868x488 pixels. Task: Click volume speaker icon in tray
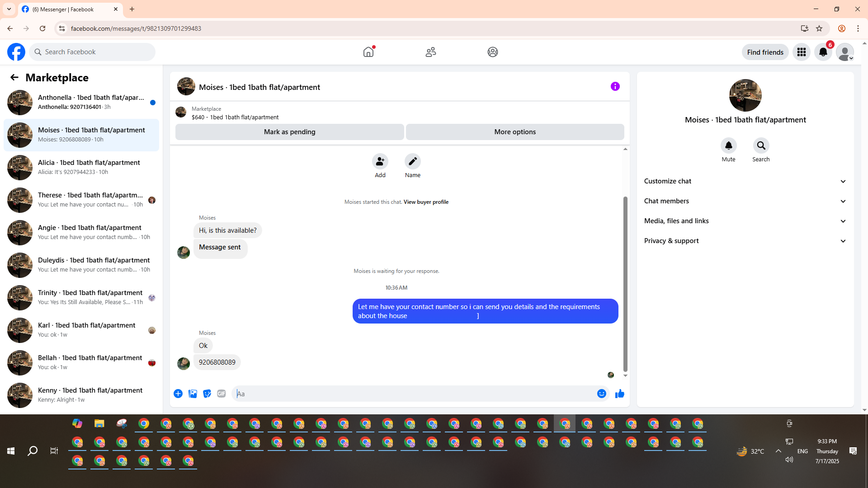point(789,460)
